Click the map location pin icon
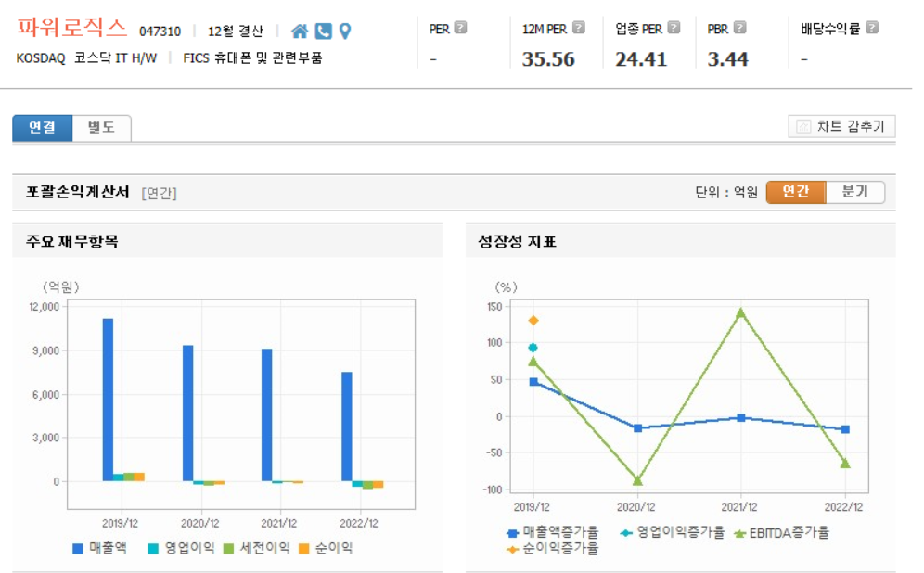Screen dimensions: 924x573 coord(344,31)
